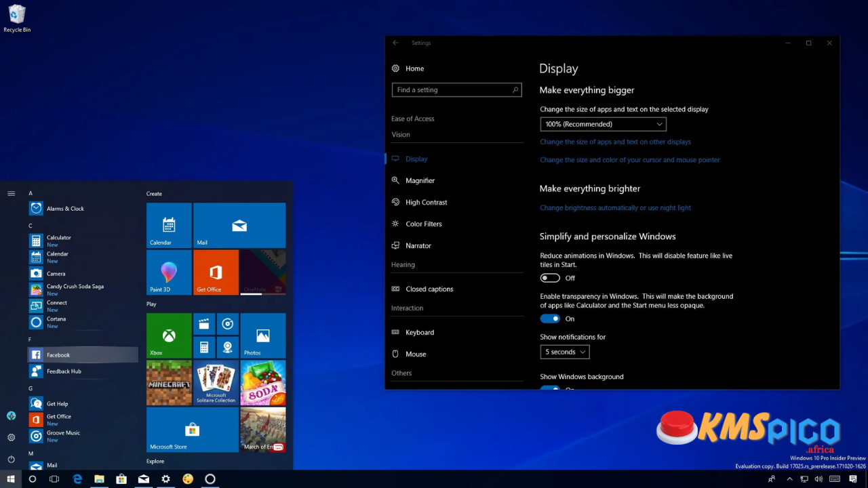Screen dimensions: 868x488
Task: Open the Keyboard sidebar icon
Action: coord(396,332)
